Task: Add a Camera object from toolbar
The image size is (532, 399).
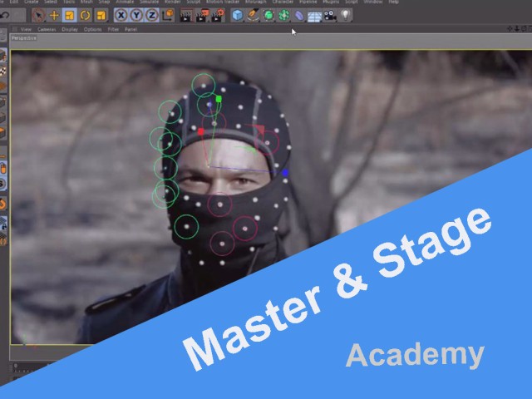Action: tap(330, 15)
